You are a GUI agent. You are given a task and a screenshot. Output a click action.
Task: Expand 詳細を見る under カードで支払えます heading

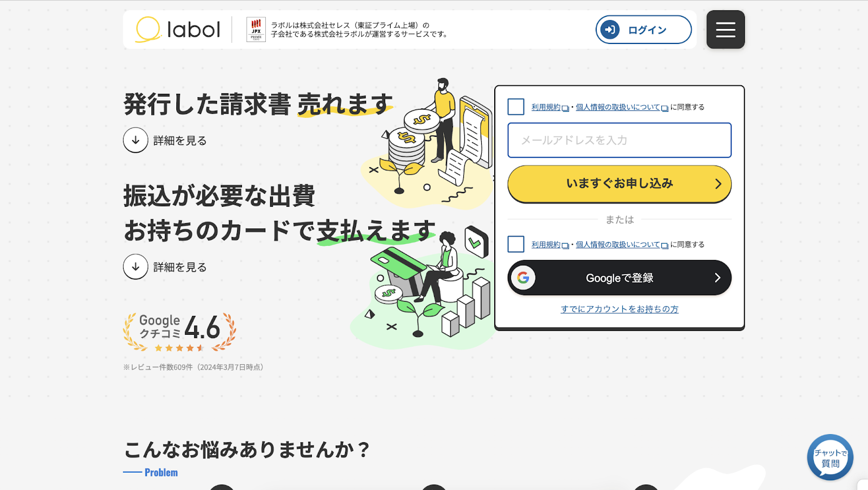165,266
